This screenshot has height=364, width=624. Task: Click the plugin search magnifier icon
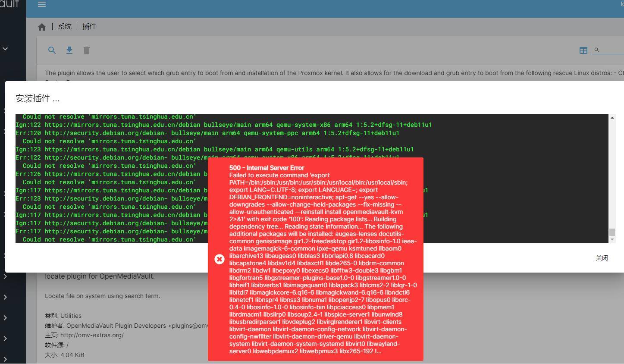click(x=52, y=50)
